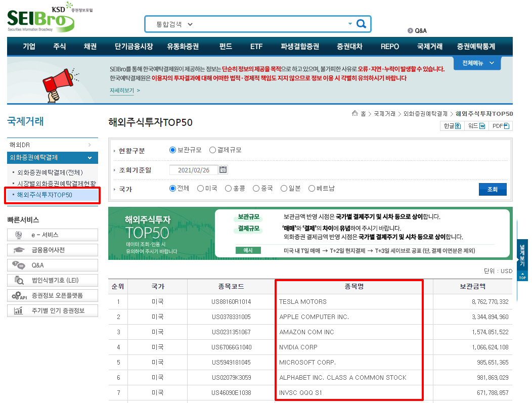
Task: Select 전체 country radio button
Action: point(172,188)
